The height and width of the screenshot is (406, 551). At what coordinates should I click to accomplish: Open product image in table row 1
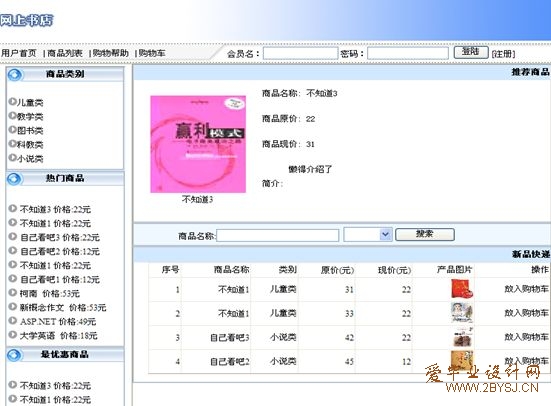(x=462, y=289)
